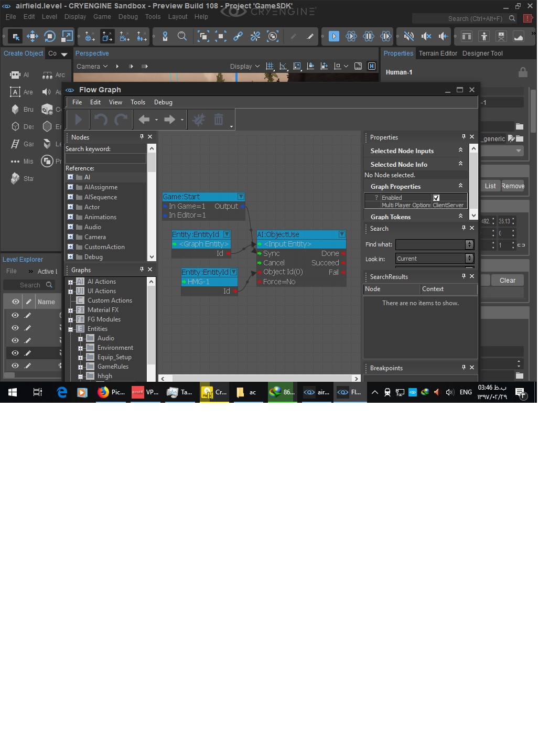The height and width of the screenshot is (730, 560).
Task: Click the Link objects chain icon
Action: pos(238,36)
